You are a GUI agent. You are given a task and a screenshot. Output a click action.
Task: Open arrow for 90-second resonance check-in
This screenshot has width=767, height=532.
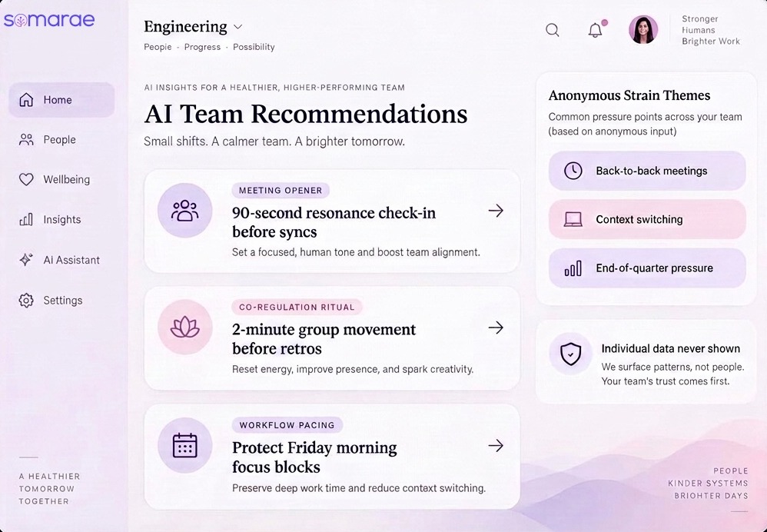[496, 211]
